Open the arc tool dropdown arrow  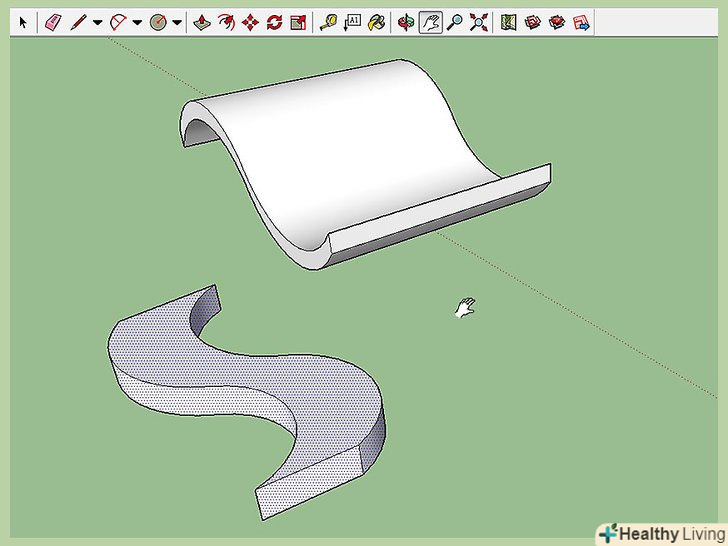pos(137,22)
